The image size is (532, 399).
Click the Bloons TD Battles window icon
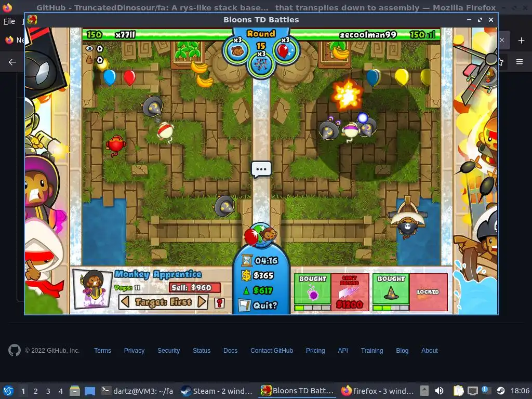tap(32, 20)
